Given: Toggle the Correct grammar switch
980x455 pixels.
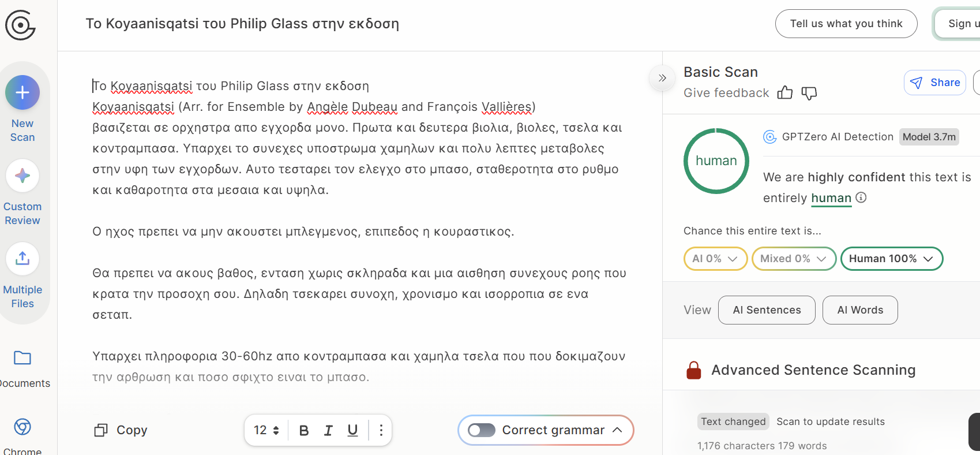Looking at the screenshot, I should tap(482, 430).
